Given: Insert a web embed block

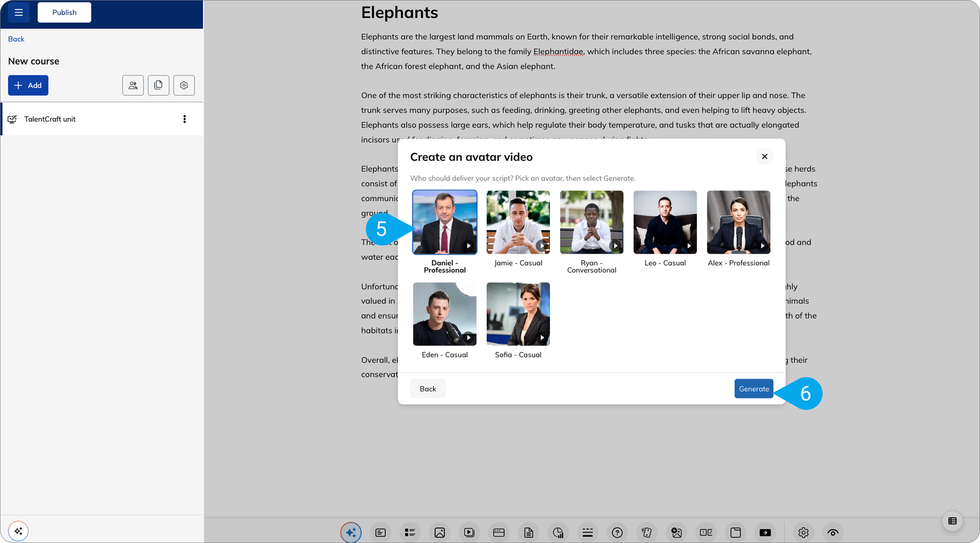Looking at the screenshot, I should (x=499, y=532).
